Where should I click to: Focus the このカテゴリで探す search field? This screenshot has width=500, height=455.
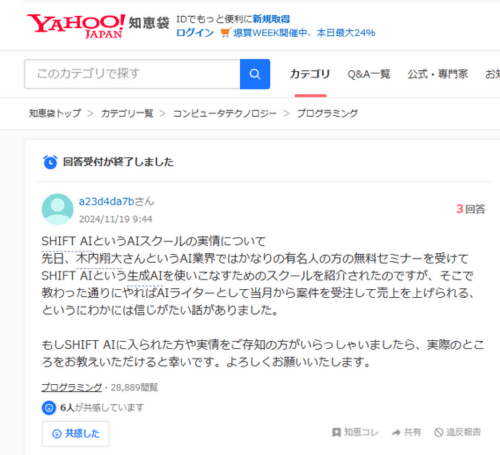132,74
